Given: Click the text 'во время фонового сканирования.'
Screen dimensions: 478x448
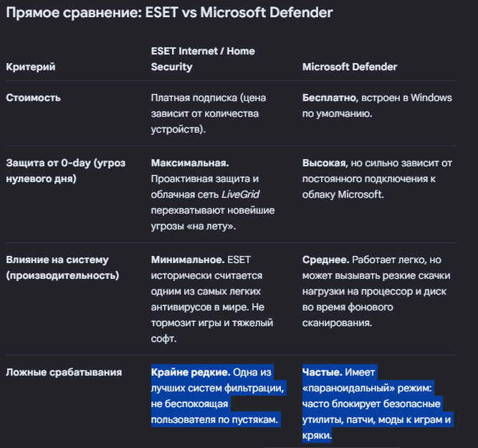Looking at the screenshot, I should coord(348,315).
